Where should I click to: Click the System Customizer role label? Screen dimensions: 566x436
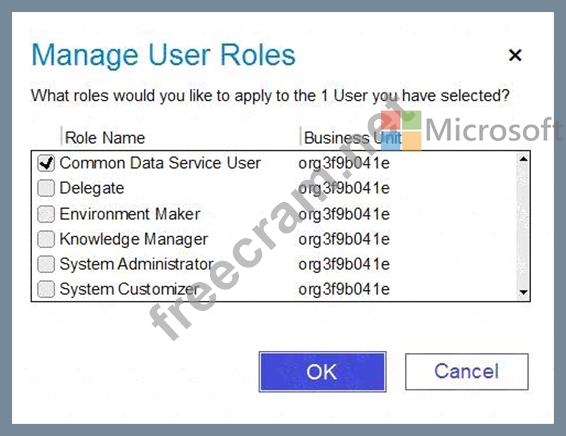click(129, 289)
